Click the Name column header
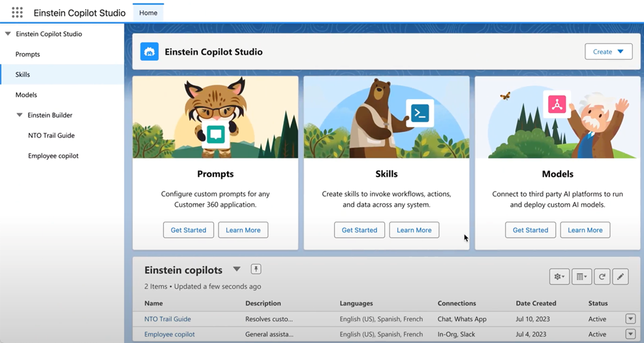The image size is (644, 343). (x=153, y=303)
